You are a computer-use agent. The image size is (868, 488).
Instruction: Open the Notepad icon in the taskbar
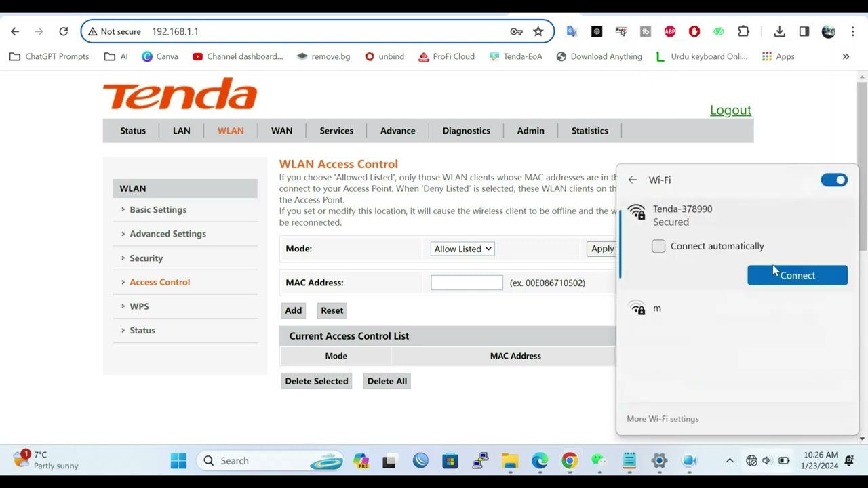(629, 461)
